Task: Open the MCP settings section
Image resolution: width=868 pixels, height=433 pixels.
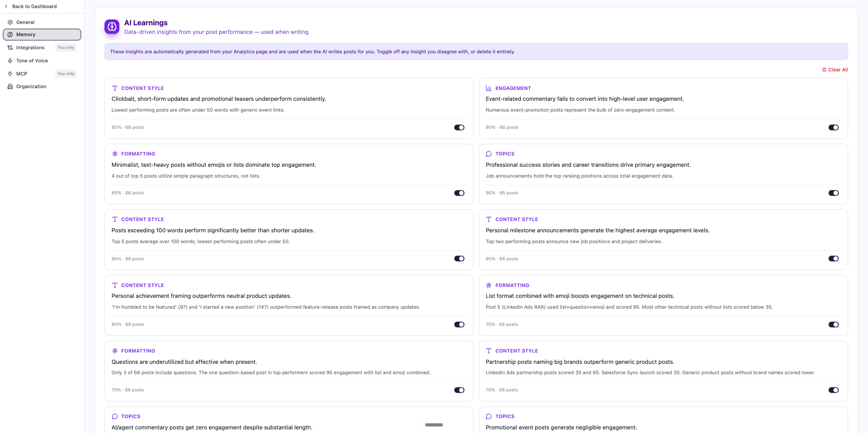Action: click(42, 74)
